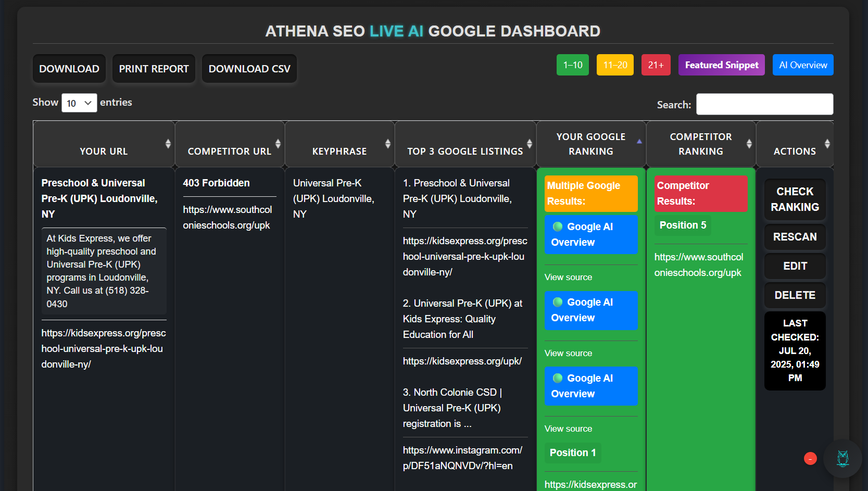Image resolution: width=868 pixels, height=491 pixels.
Task: Click the Multiple Google Results label
Action: [x=591, y=194]
